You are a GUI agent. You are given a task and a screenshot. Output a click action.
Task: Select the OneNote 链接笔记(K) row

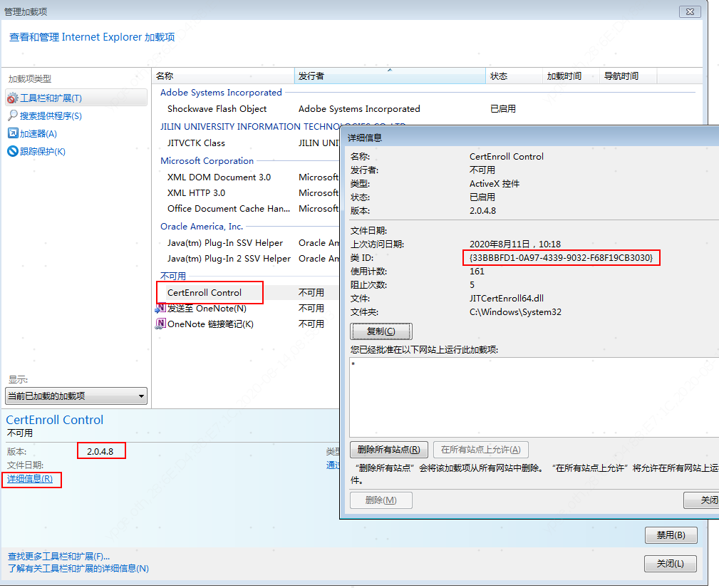coord(210,324)
